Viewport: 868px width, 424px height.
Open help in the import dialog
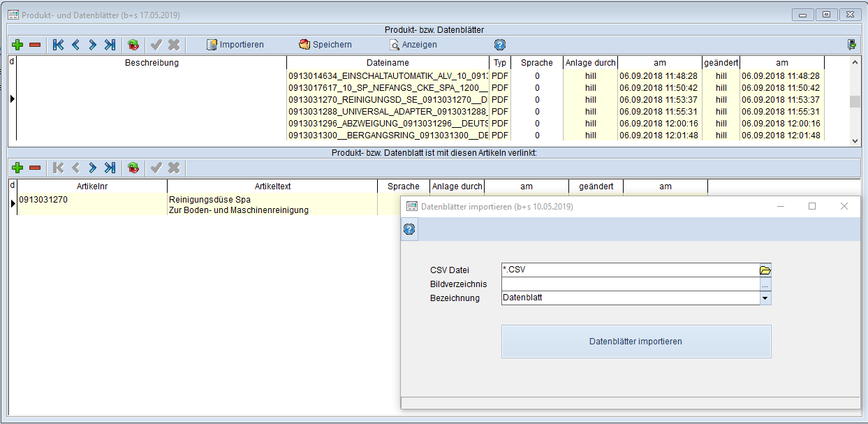410,229
